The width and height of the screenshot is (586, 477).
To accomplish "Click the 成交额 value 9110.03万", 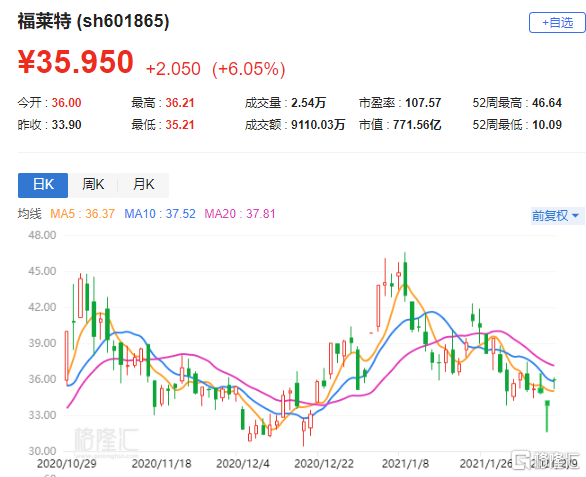I will pos(318,124).
